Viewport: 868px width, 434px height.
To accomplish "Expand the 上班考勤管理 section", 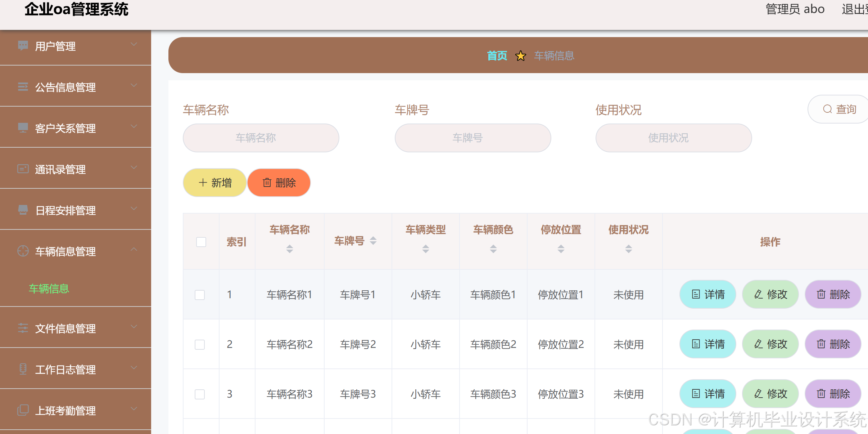I will click(x=134, y=408).
